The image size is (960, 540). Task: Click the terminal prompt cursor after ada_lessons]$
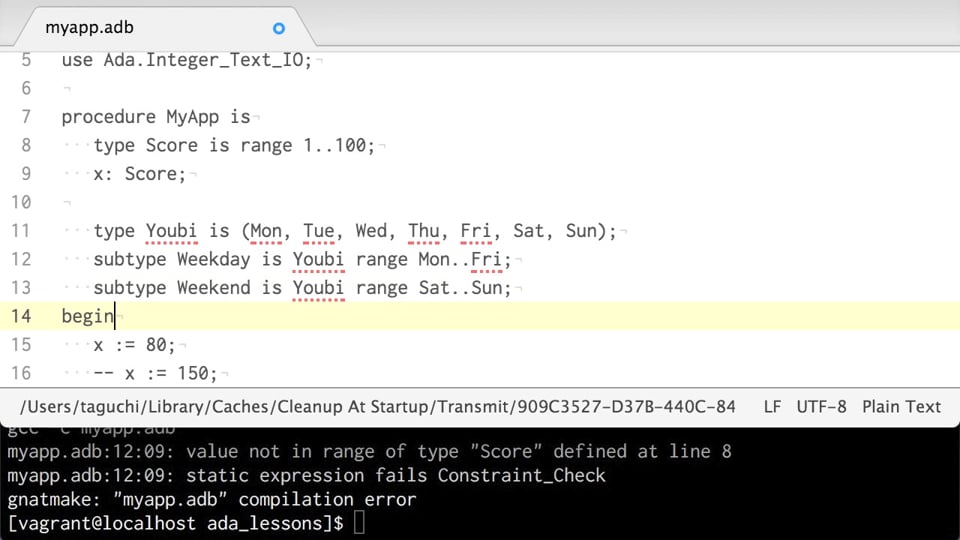(x=359, y=523)
